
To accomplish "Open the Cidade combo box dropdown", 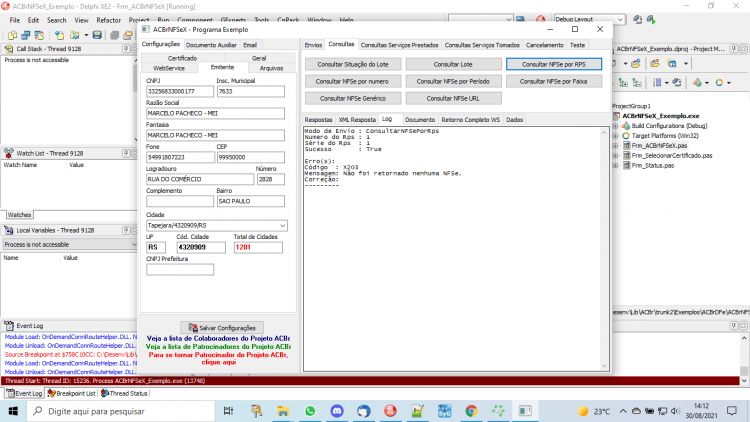I will (282, 225).
